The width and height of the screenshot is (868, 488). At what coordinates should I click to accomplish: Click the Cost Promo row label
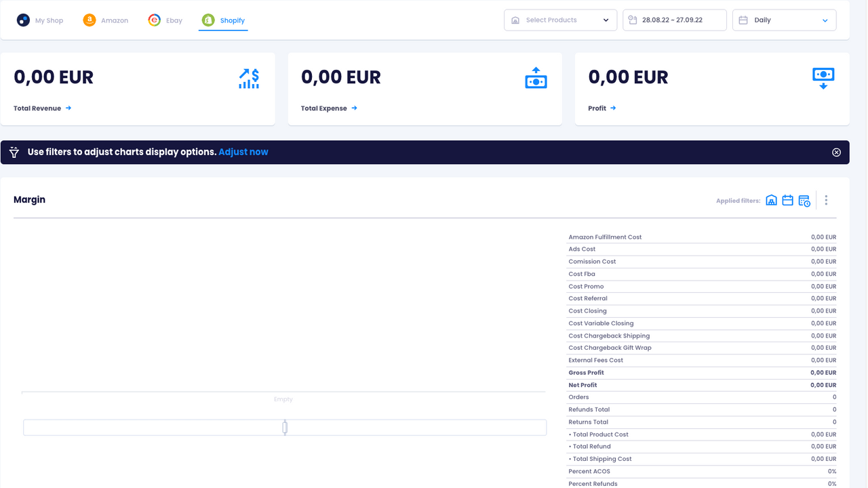pos(586,287)
